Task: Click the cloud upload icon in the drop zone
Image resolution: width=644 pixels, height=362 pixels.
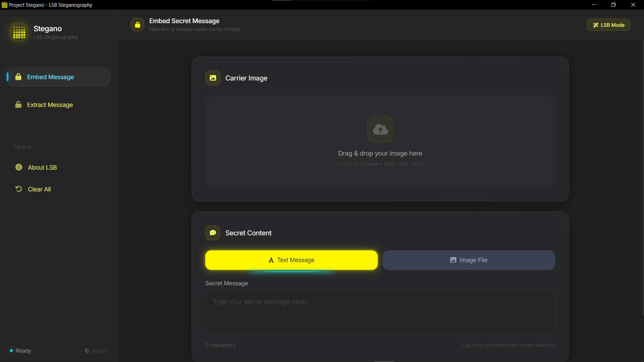Action: [x=380, y=129]
